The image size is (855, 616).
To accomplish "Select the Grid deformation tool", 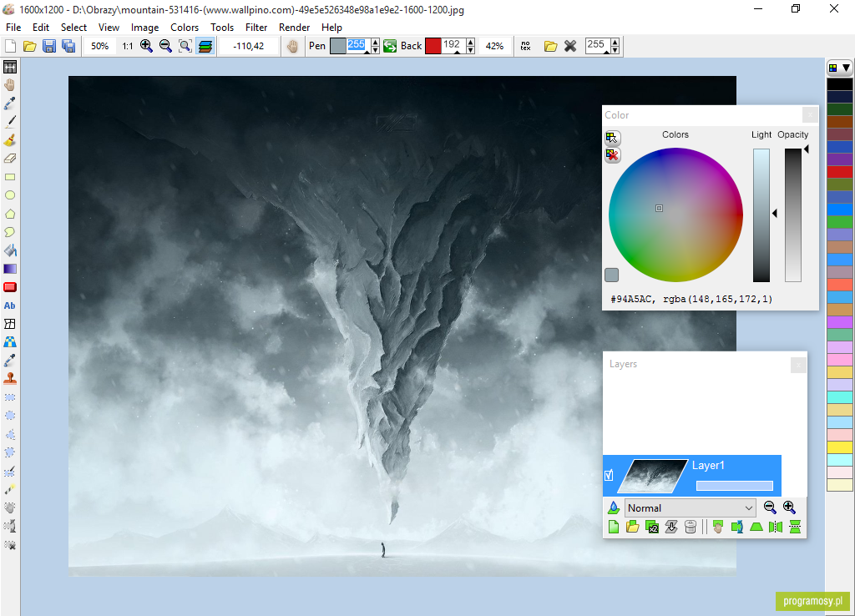I will pyautogui.click(x=10, y=324).
